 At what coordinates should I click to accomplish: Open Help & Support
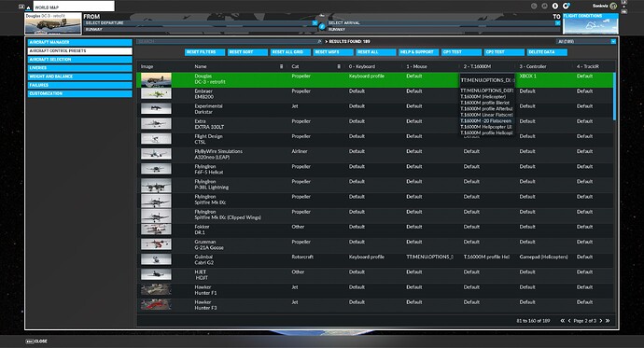[418, 52]
